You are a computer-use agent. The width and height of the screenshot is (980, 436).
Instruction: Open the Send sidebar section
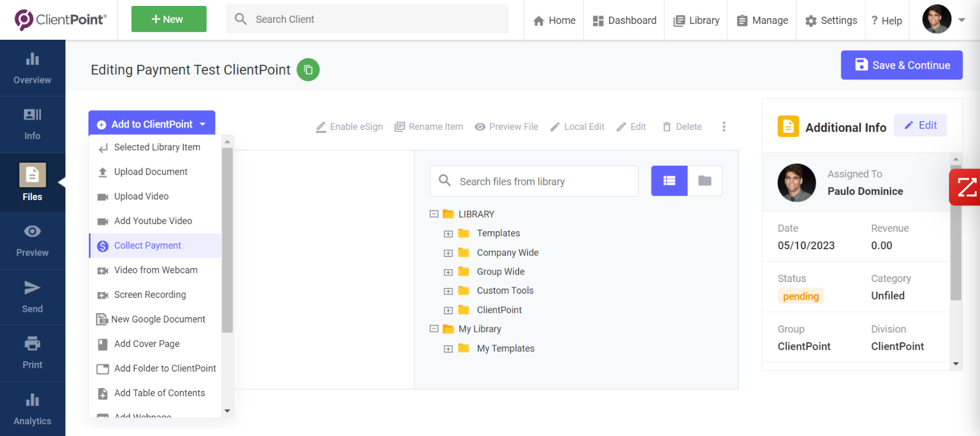pos(32,297)
